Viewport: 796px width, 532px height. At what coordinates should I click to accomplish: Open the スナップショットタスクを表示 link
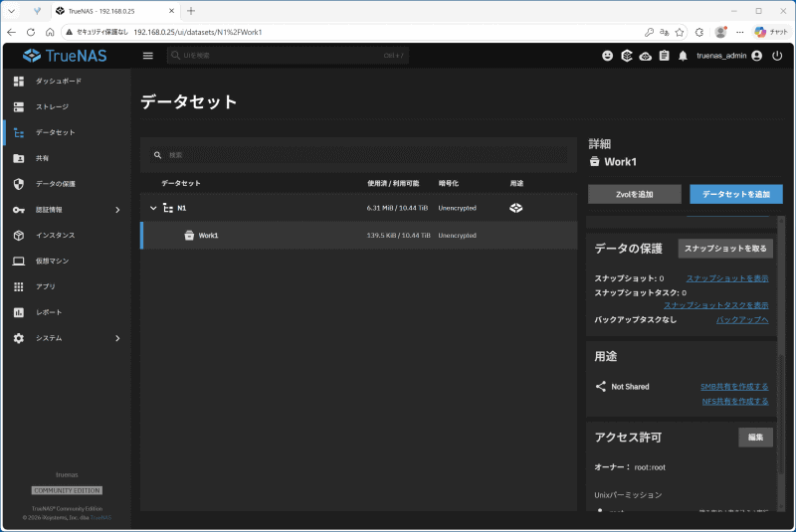click(x=715, y=305)
